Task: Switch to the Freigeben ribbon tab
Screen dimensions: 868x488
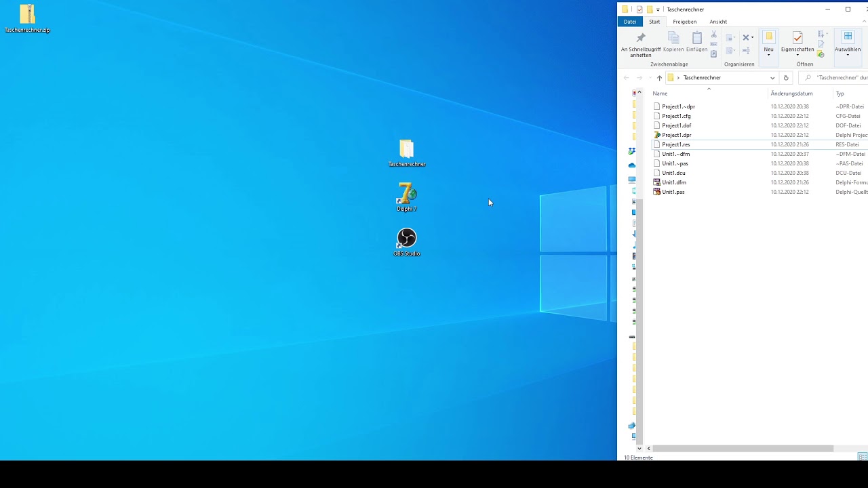Action: (x=685, y=22)
